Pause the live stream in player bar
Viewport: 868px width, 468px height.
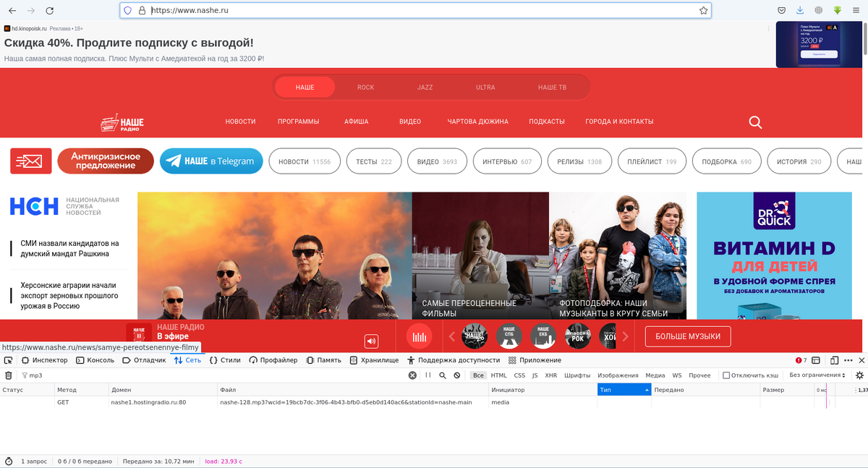click(x=139, y=336)
